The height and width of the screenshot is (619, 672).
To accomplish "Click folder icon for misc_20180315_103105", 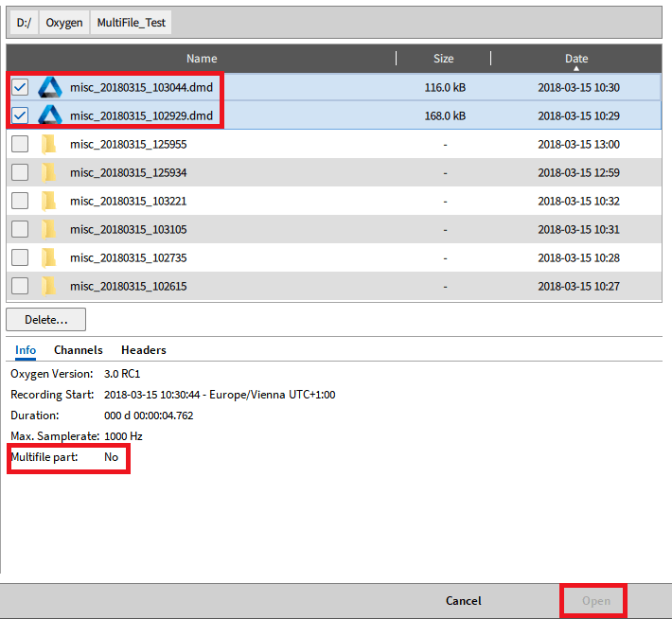I will tap(49, 229).
